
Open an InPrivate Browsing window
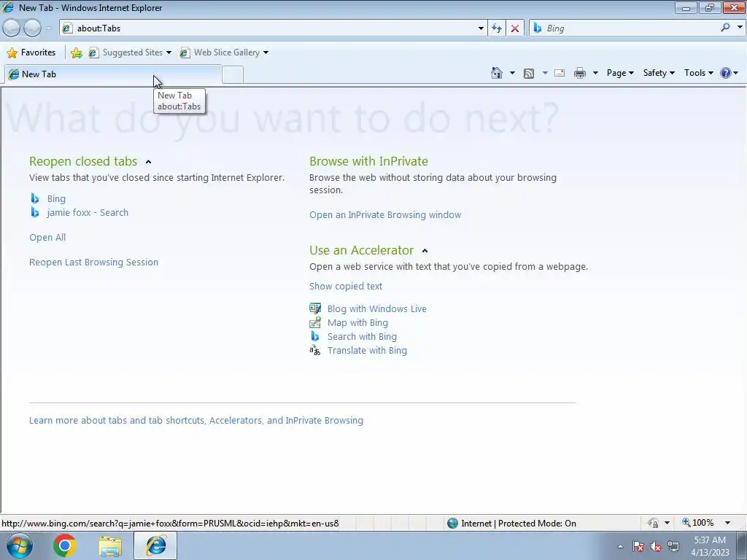385,215
